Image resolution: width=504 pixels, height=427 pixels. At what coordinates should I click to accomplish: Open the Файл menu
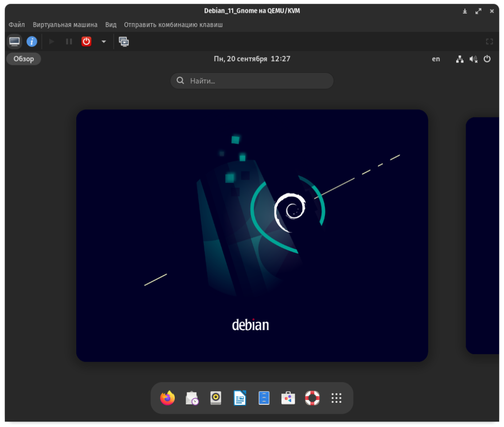click(17, 25)
